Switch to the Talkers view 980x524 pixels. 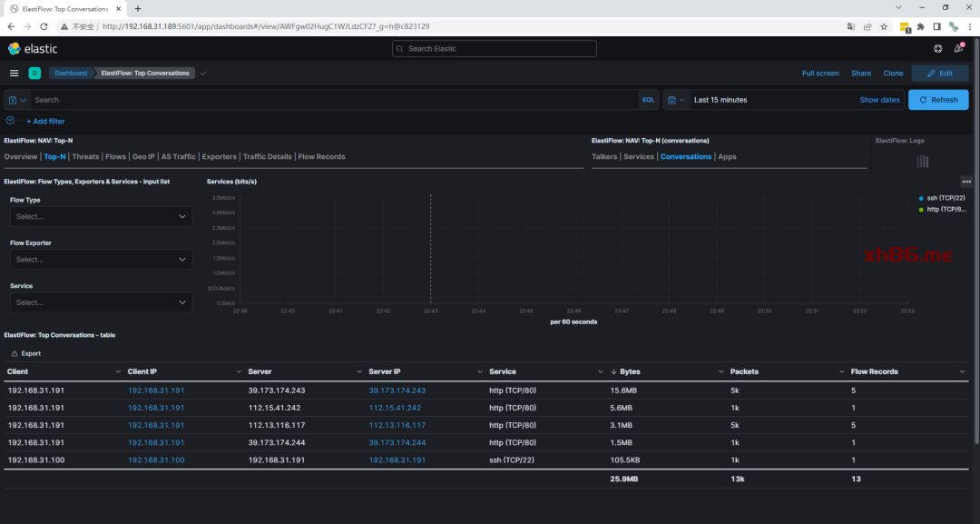click(x=603, y=157)
